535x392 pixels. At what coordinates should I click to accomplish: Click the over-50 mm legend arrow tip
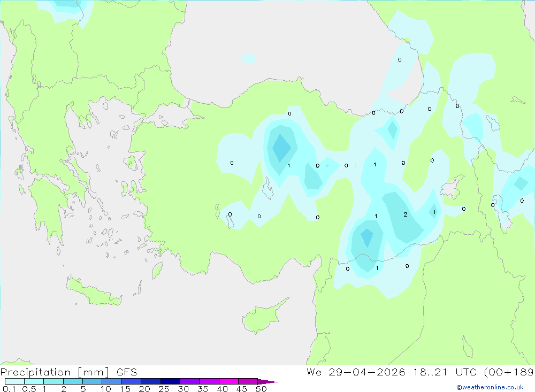(x=268, y=382)
